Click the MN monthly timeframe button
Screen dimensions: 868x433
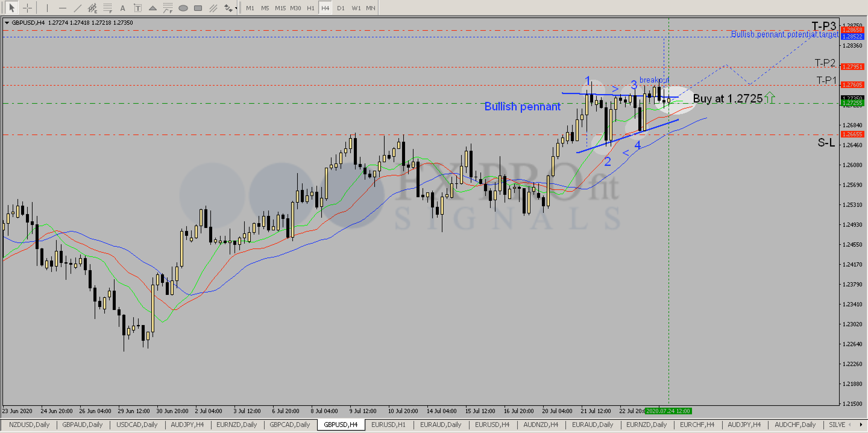tap(371, 8)
